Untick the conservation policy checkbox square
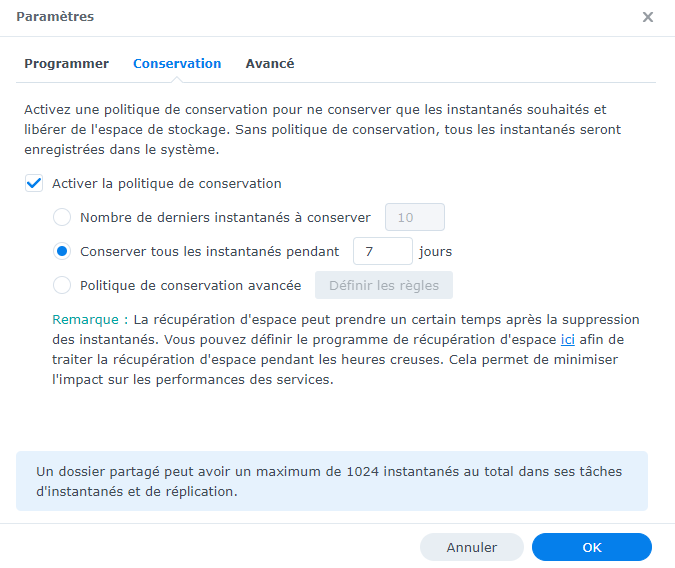 pyautogui.click(x=34, y=183)
